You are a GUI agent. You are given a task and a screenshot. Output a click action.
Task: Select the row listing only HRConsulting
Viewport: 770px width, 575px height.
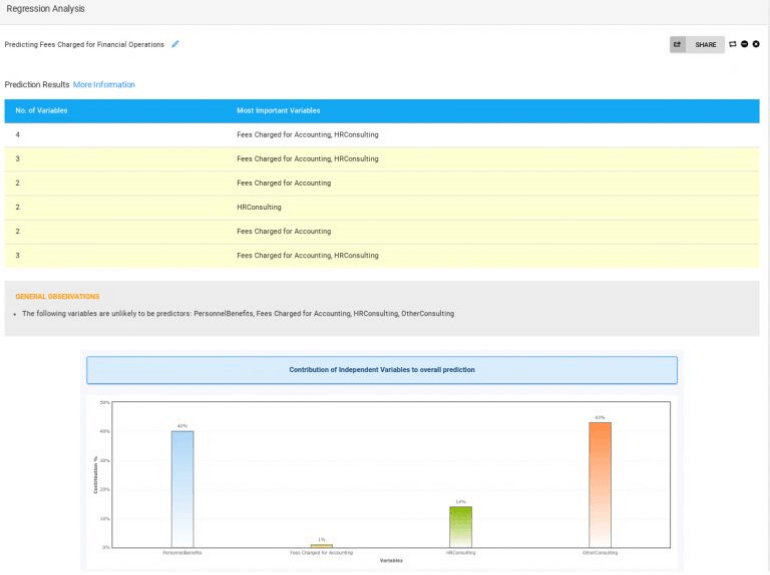click(381, 207)
